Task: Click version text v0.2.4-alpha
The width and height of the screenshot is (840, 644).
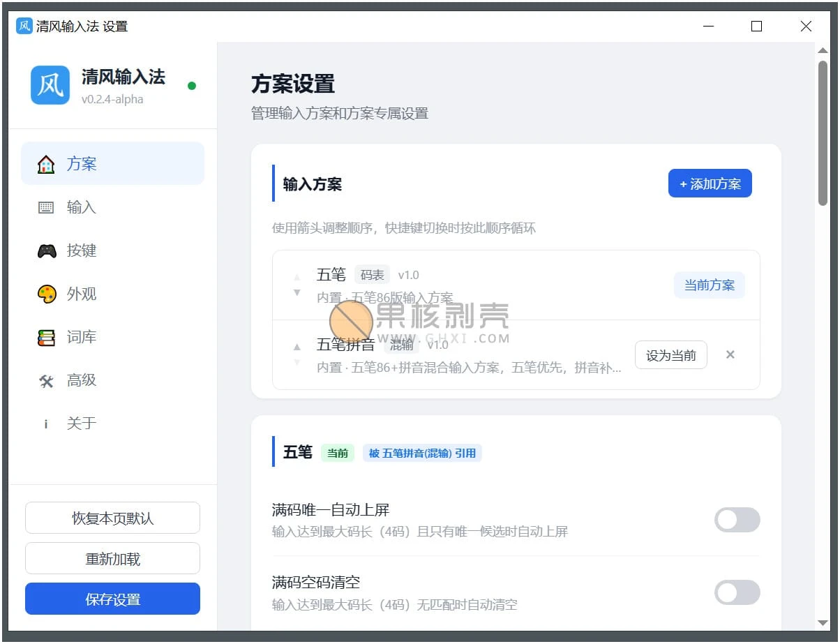Action: click(x=112, y=99)
